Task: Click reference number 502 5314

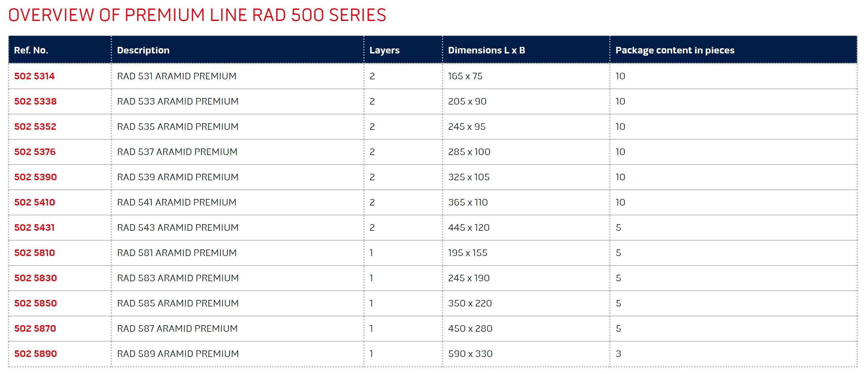Action: point(34,76)
